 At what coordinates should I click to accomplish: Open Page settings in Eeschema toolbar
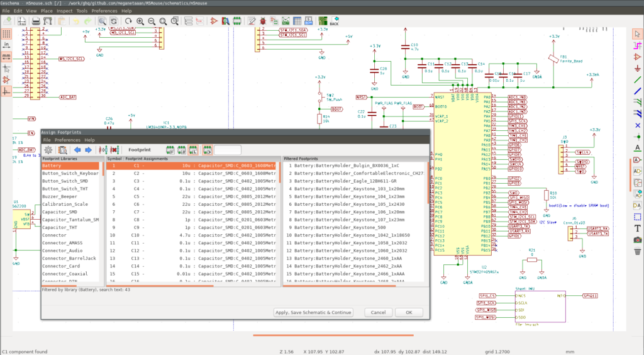[x=21, y=21]
